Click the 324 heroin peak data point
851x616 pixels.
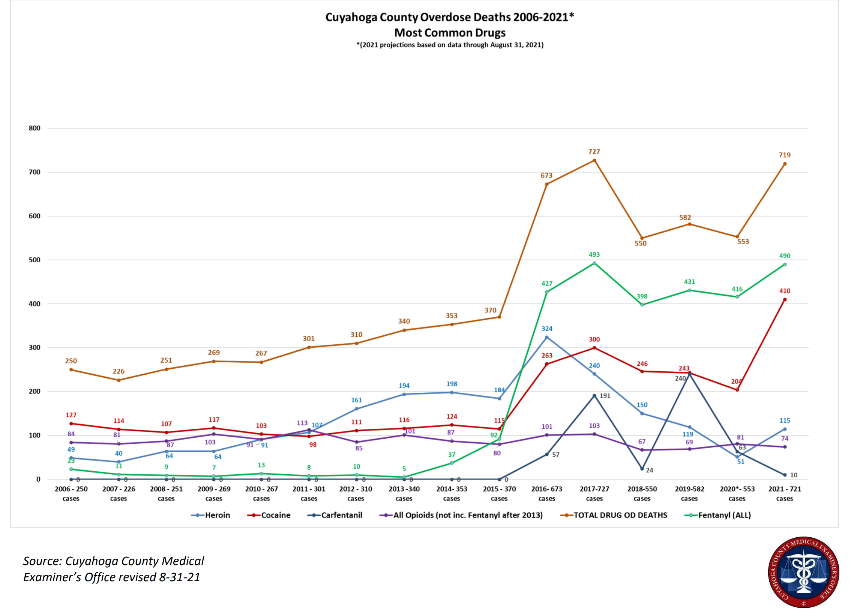point(547,338)
